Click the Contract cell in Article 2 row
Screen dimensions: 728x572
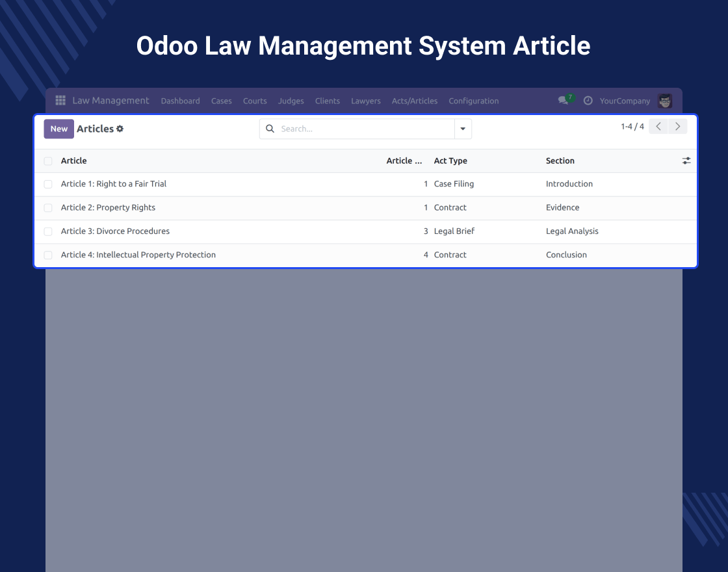450,207
